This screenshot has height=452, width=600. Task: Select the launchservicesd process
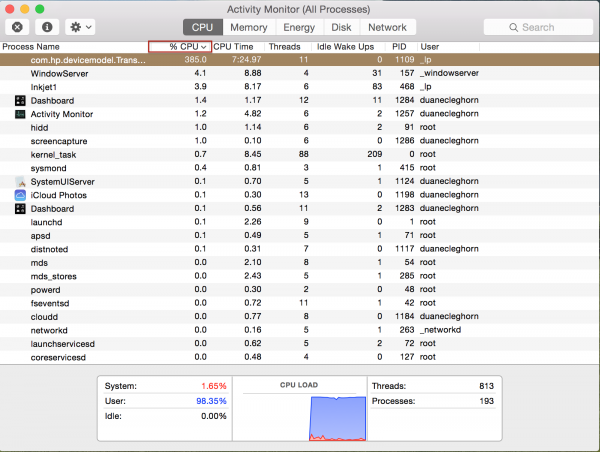click(63, 344)
